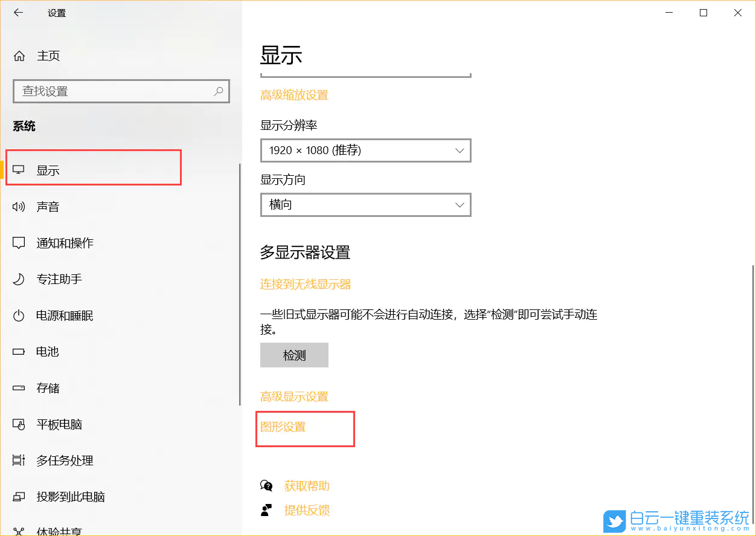The image size is (756, 536).
Task: Open the 显示分辨率 dropdown
Action: (365, 150)
